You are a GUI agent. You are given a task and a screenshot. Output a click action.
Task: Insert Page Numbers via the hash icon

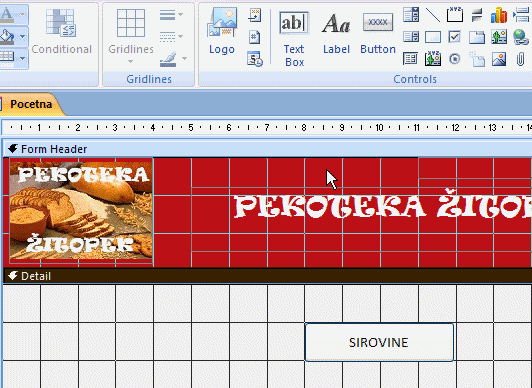coord(254,37)
